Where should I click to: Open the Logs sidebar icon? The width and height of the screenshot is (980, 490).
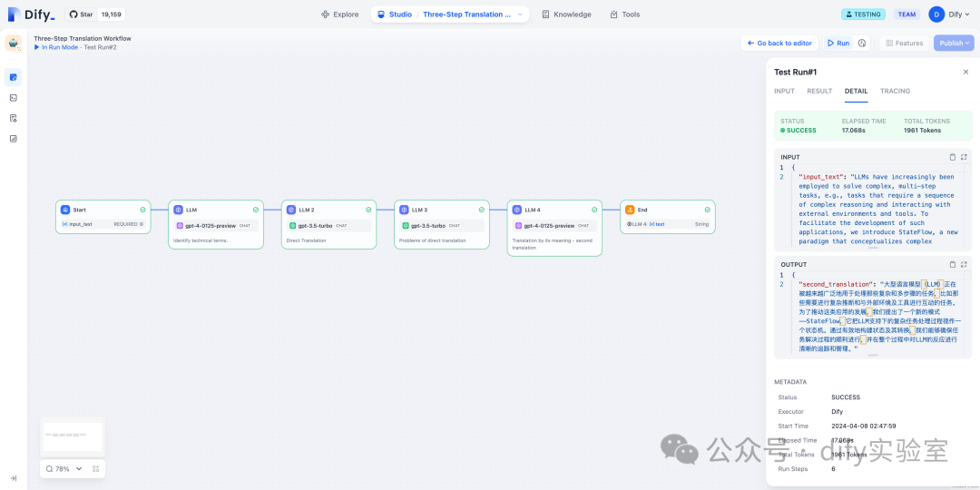pos(13,118)
